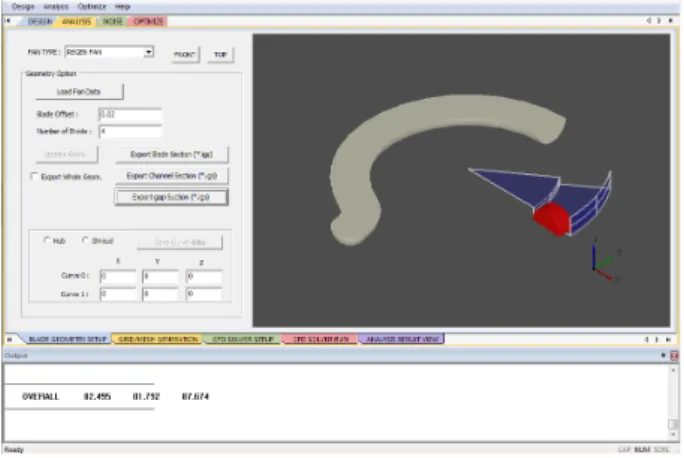Viewport: 684px width, 458px height.
Task: Click into the Number of Divide field
Action: tap(130, 131)
